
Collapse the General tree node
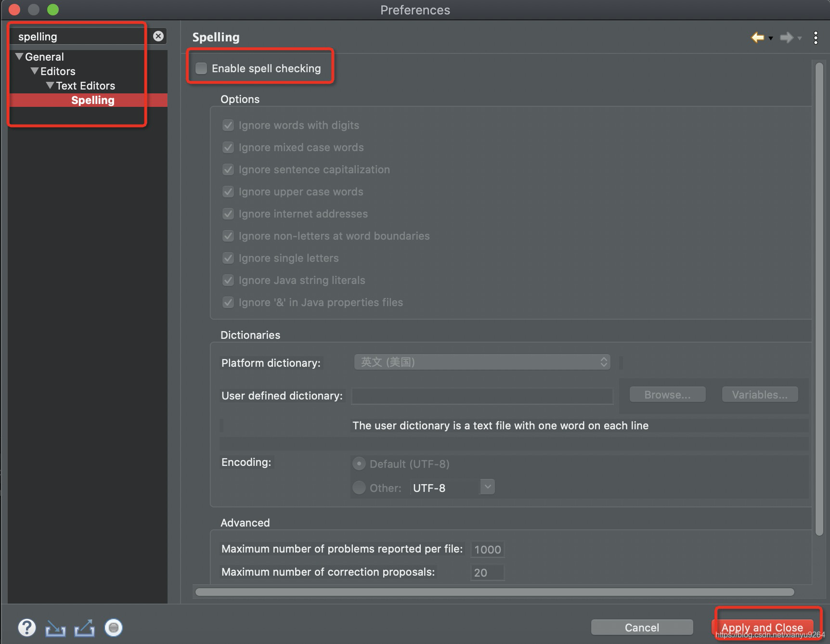click(19, 56)
